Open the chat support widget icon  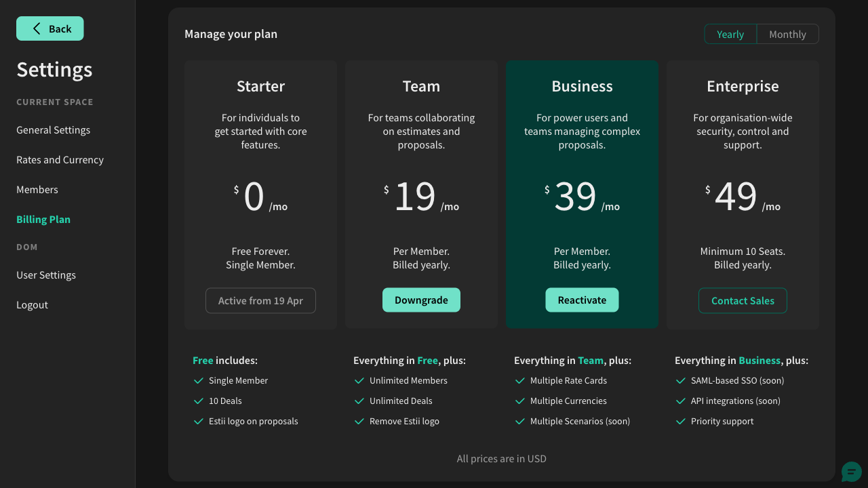tap(852, 472)
